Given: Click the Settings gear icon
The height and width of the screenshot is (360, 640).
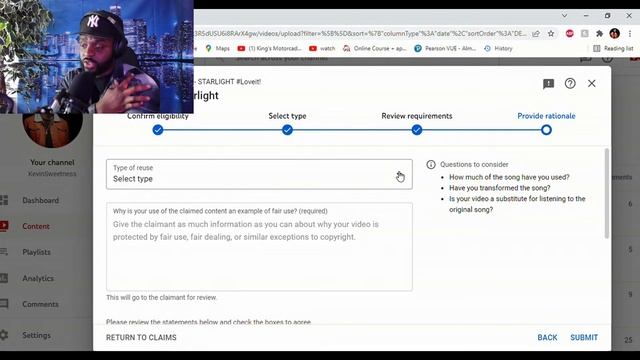Looking at the screenshot, I should point(4,335).
